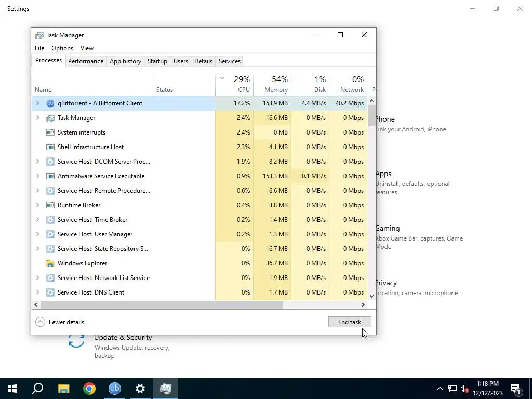Click the horizontal scrollbar right arrow

coord(363,304)
